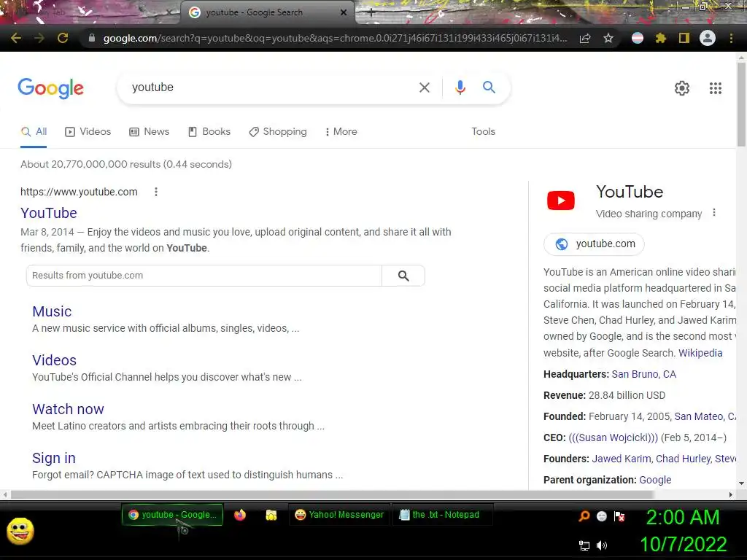Click the address bar URL
747x560 pixels.
[335, 38]
